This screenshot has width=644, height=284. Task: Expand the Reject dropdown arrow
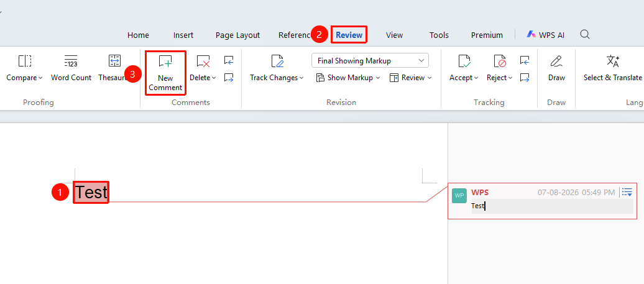[510, 78]
